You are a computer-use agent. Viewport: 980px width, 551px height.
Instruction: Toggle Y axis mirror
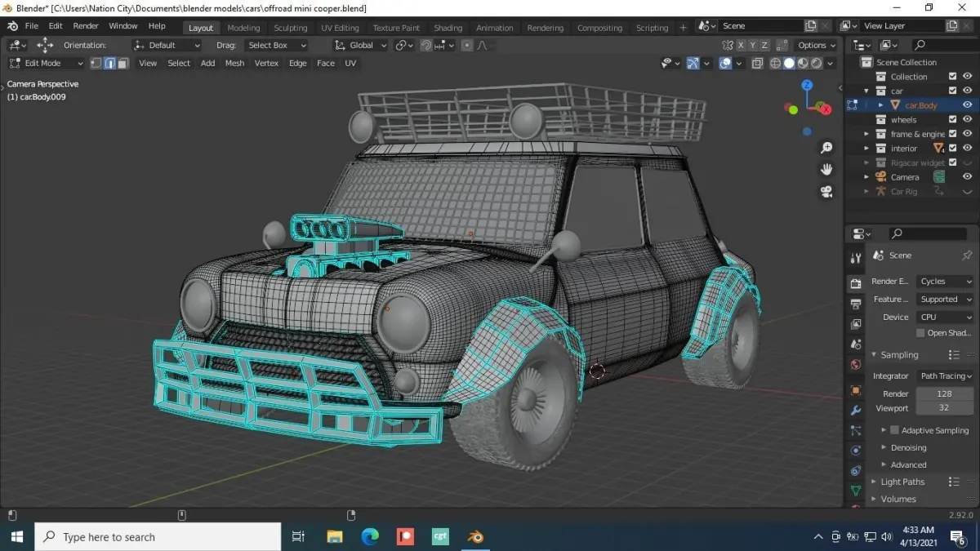(x=753, y=45)
